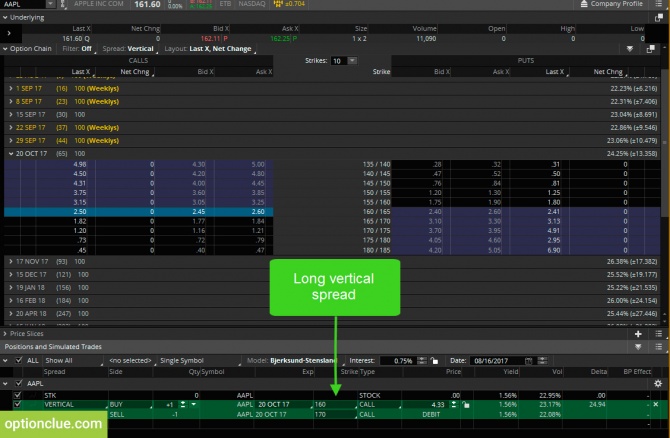Image resolution: width=670 pixels, height=438 pixels.
Task: Change the BUY side dropdown
Action: (130, 404)
